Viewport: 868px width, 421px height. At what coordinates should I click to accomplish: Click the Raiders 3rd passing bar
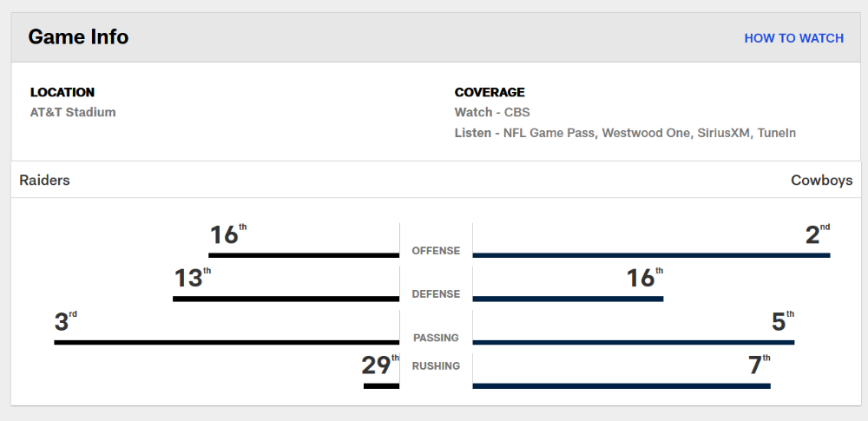(x=227, y=342)
